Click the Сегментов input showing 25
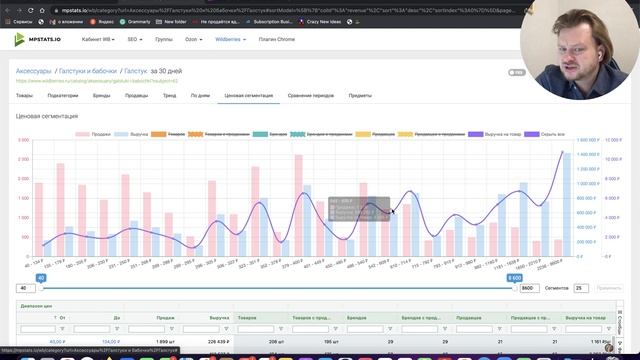640x360 pixels. click(x=581, y=288)
